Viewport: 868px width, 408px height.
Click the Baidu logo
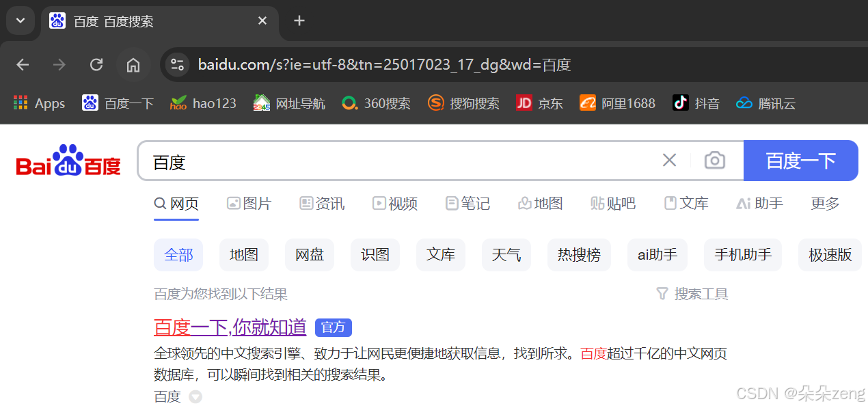point(68,160)
